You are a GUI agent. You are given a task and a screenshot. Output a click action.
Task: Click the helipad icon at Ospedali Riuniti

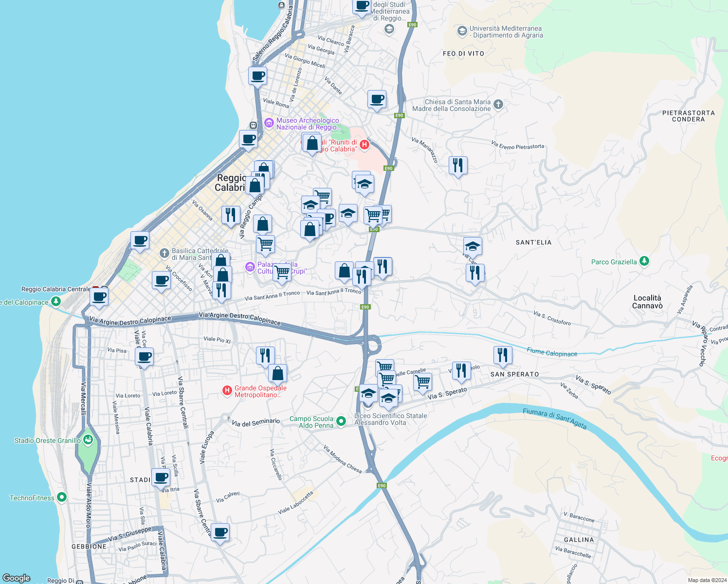[x=365, y=145]
